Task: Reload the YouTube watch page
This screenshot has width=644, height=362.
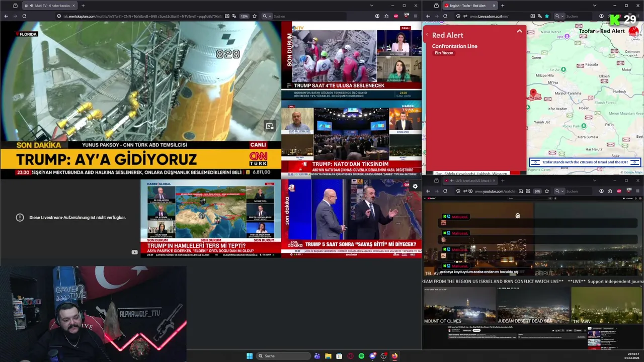Action: click(445, 191)
